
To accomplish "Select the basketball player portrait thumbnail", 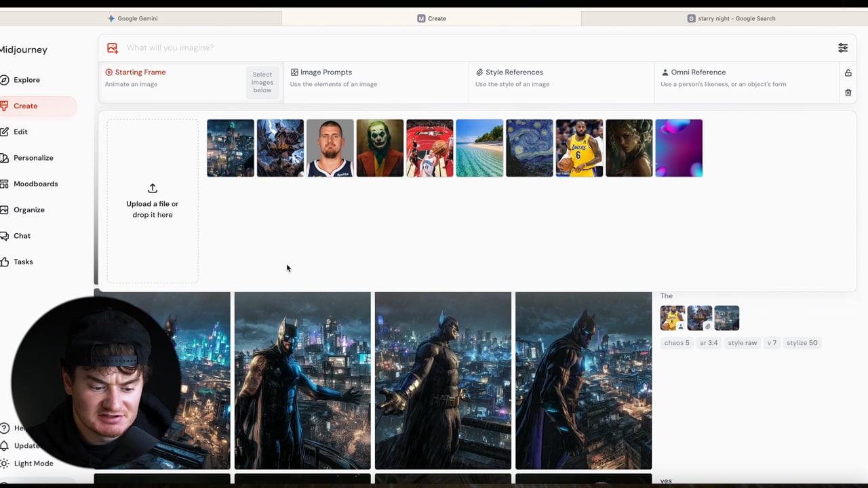I will pos(330,148).
